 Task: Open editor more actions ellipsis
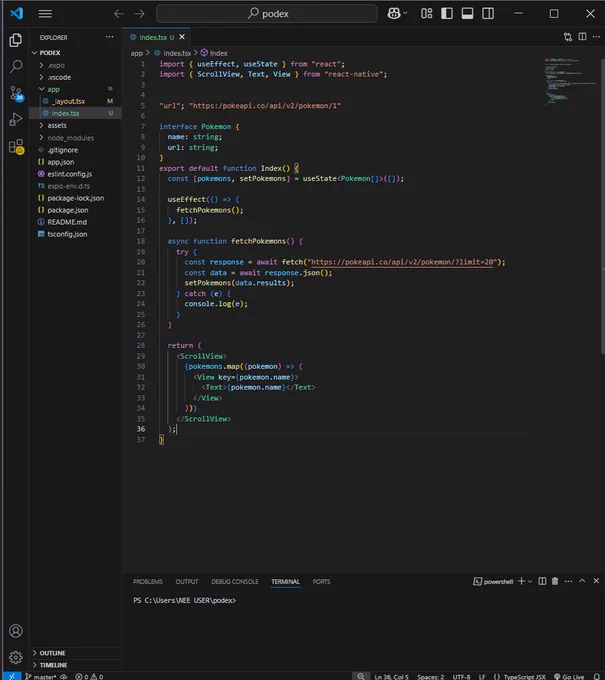click(x=596, y=37)
